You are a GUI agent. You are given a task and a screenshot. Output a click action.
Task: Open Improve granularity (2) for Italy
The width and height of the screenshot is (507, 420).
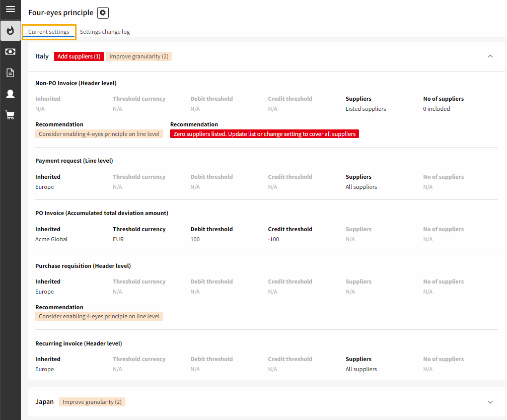139,56
